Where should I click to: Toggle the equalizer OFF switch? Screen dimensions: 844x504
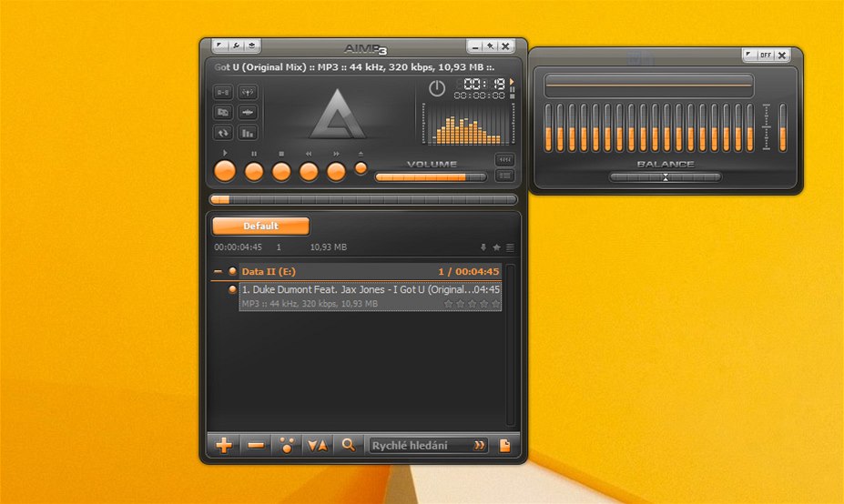tap(766, 55)
